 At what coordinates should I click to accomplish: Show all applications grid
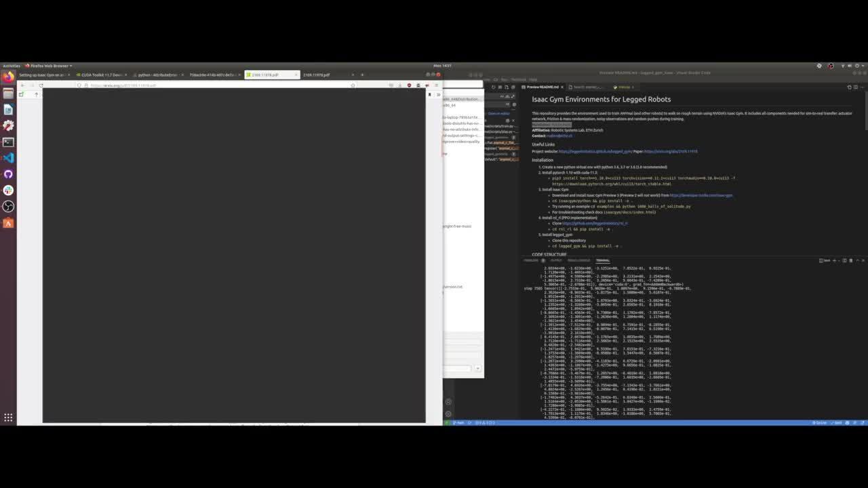coord(8,418)
